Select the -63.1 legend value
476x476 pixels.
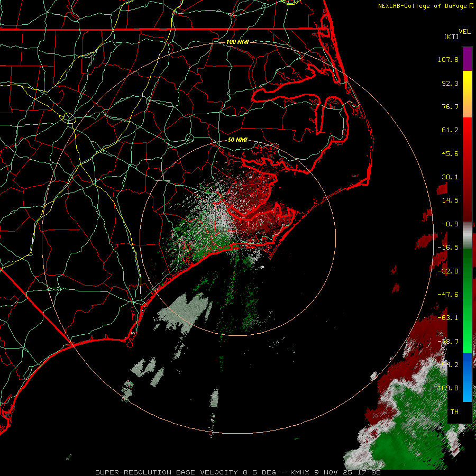coord(448,318)
